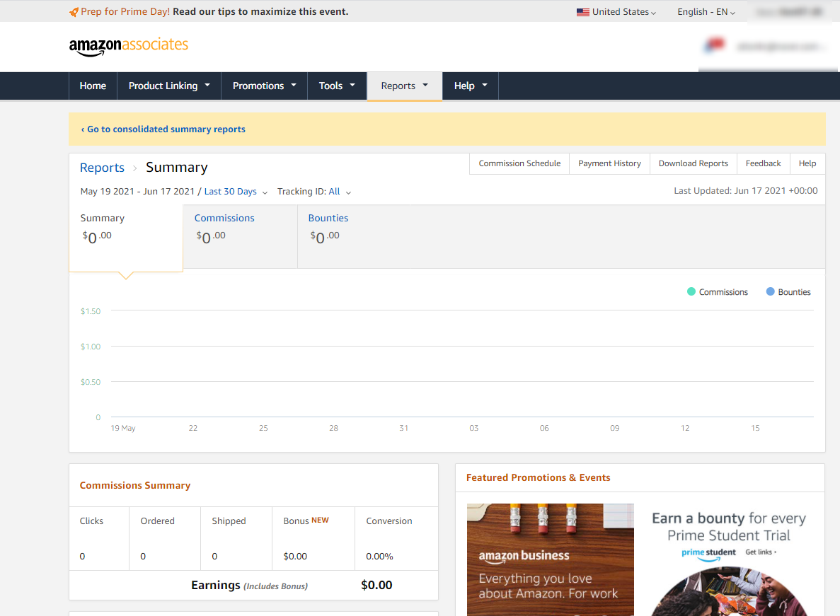The height and width of the screenshot is (616, 840).
Task: Click the United States flag icon
Action: 583,12
